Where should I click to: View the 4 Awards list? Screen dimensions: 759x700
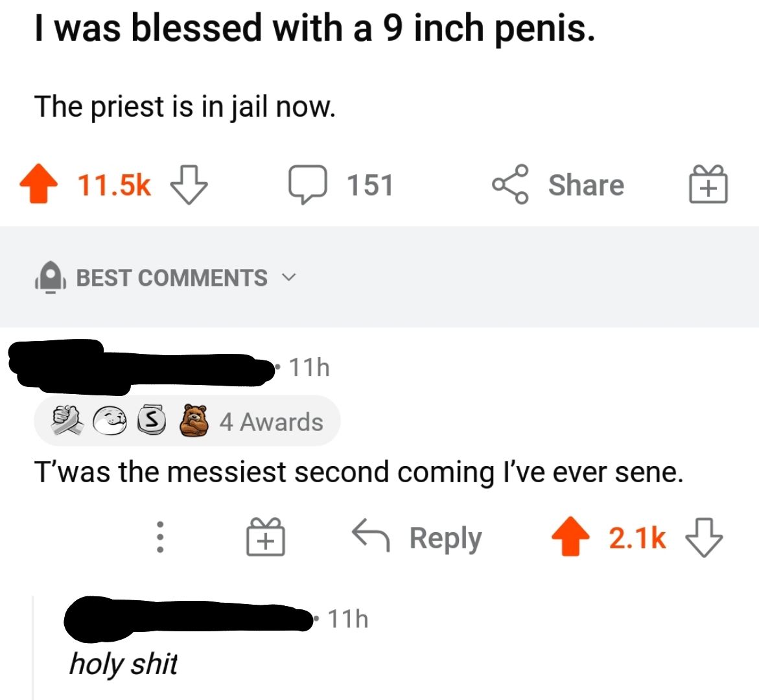(271, 422)
